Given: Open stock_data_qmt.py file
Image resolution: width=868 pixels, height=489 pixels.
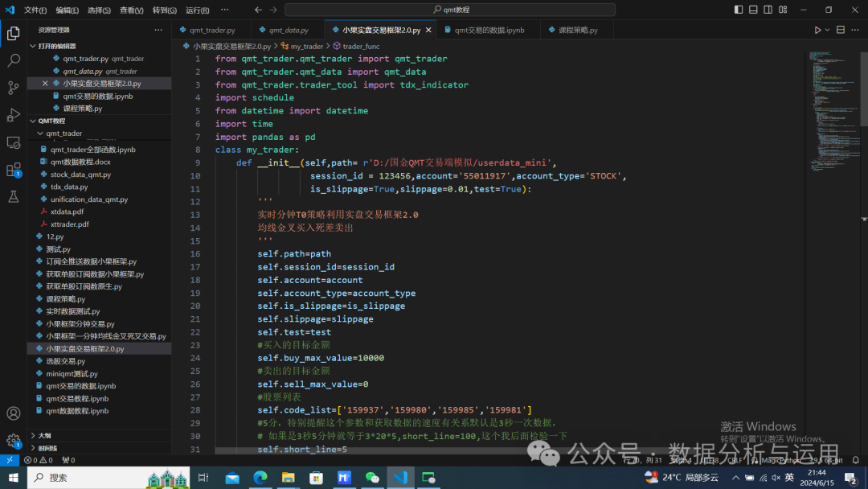Looking at the screenshot, I should coord(81,175).
